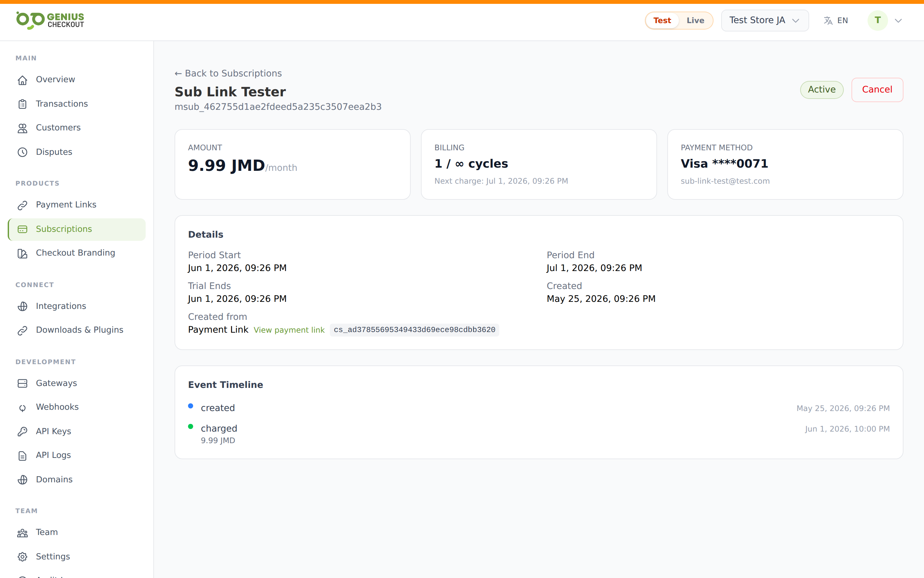Click the checkout session ID code
Viewport: 924px width, 578px height.
[x=414, y=330]
